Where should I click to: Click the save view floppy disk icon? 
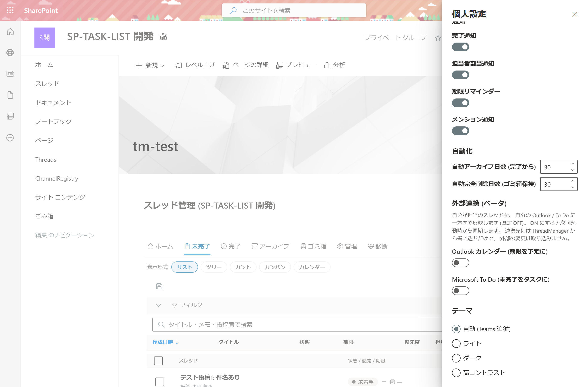click(x=159, y=286)
